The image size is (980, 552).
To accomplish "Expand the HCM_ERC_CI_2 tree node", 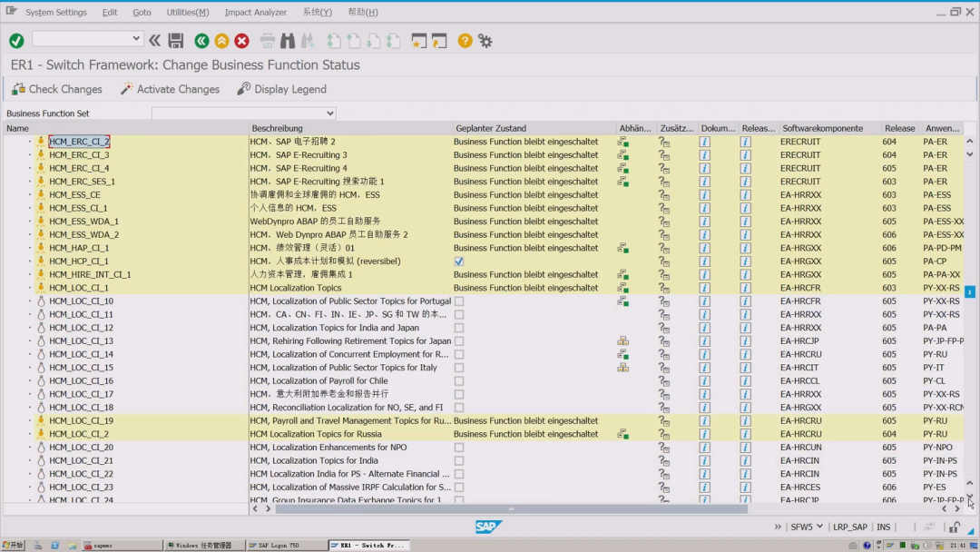I will point(29,142).
